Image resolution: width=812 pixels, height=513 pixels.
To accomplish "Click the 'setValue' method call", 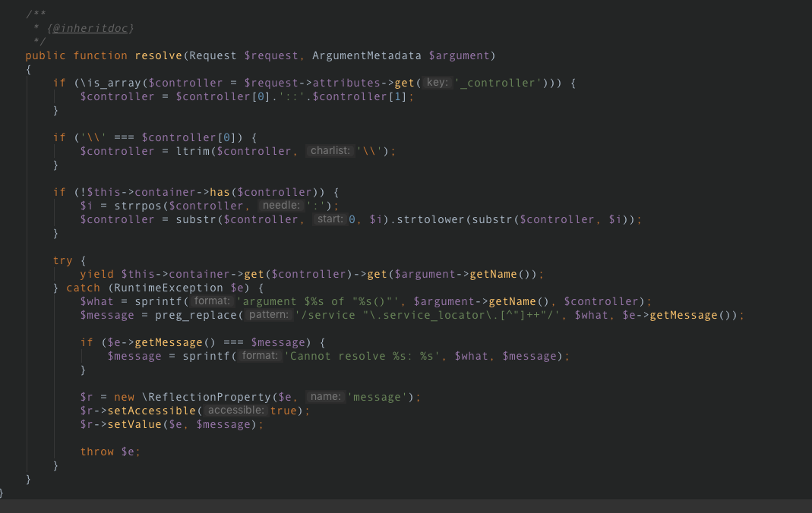I will (x=134, y=424).
